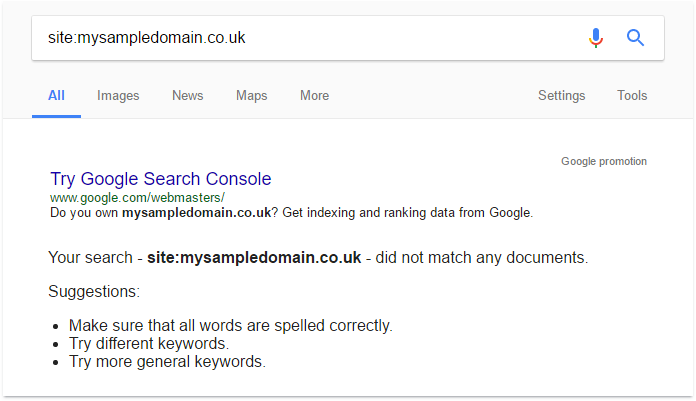Switch to the Images tab
696x401 pixels.
click(x=118, y=96)
